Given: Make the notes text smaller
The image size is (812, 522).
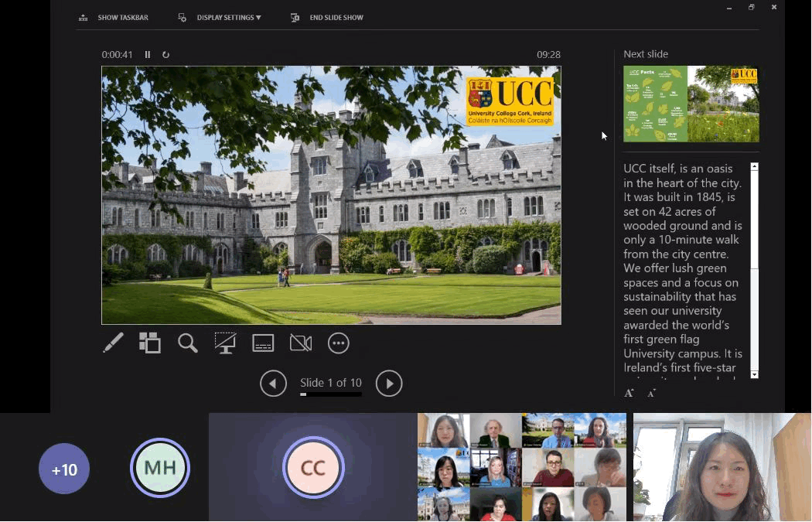Looking at the screenshot, I should point(651,393).
